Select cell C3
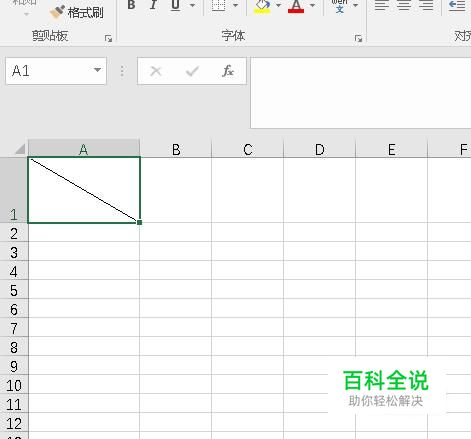The height and width of the screenshot is (439, 471). [248, 251]
